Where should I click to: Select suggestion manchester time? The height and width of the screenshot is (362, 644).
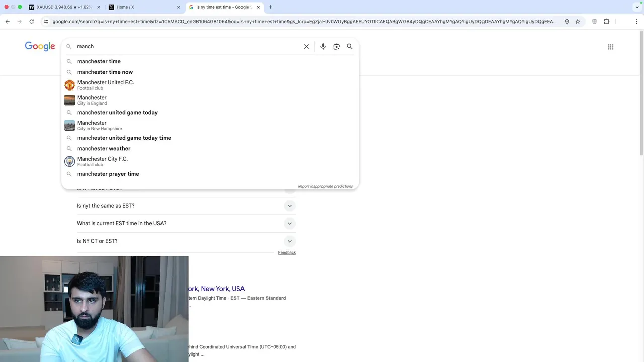point(210,61)
